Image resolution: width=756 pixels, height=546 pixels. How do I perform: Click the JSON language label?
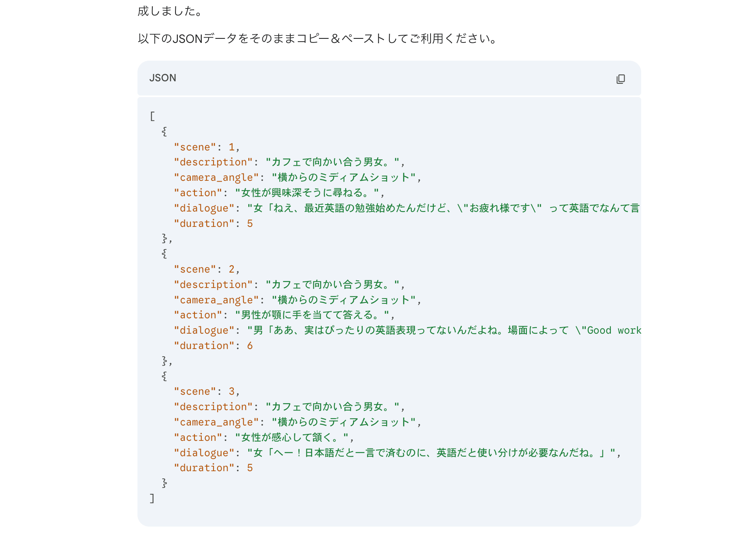point(163,78)
